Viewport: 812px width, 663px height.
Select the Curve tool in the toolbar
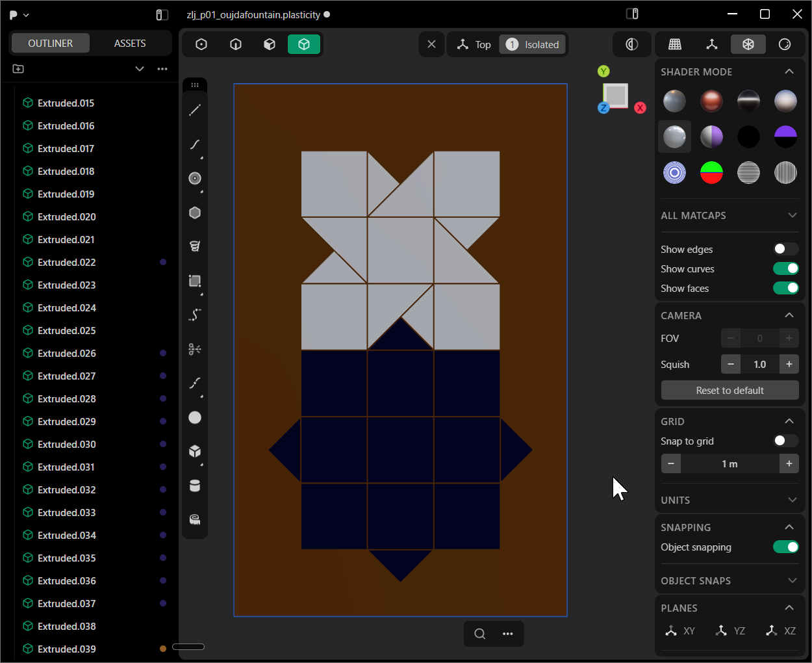point(195,145)
